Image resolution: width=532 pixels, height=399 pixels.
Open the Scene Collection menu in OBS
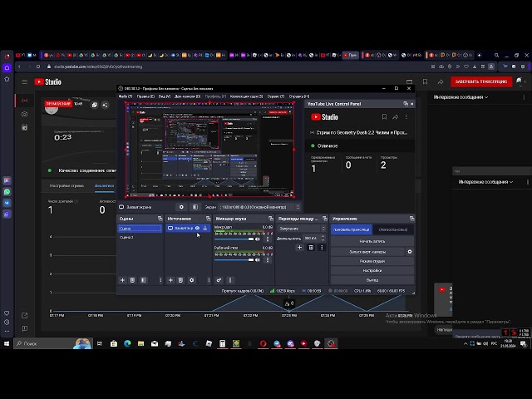(246, 96)
